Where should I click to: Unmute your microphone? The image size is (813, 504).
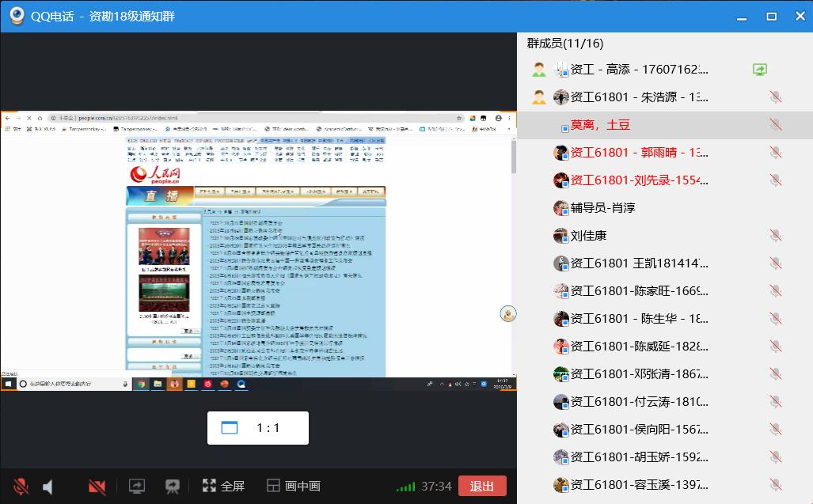(x=20, y=487)
